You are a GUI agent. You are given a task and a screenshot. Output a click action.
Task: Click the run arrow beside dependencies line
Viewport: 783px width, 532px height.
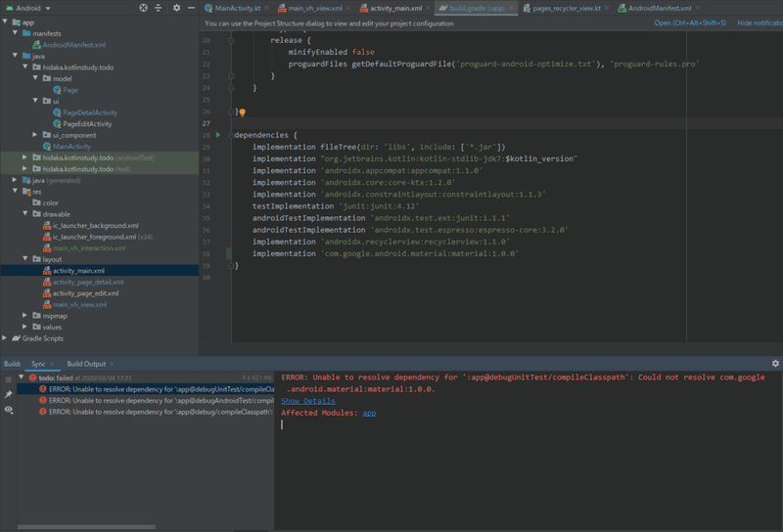coord(218,134)
